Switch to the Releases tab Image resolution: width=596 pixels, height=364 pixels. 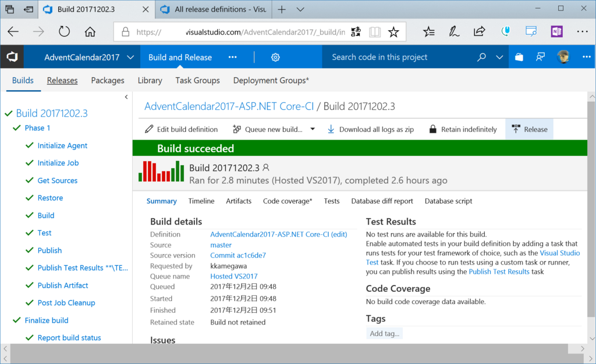coord(62,80)
